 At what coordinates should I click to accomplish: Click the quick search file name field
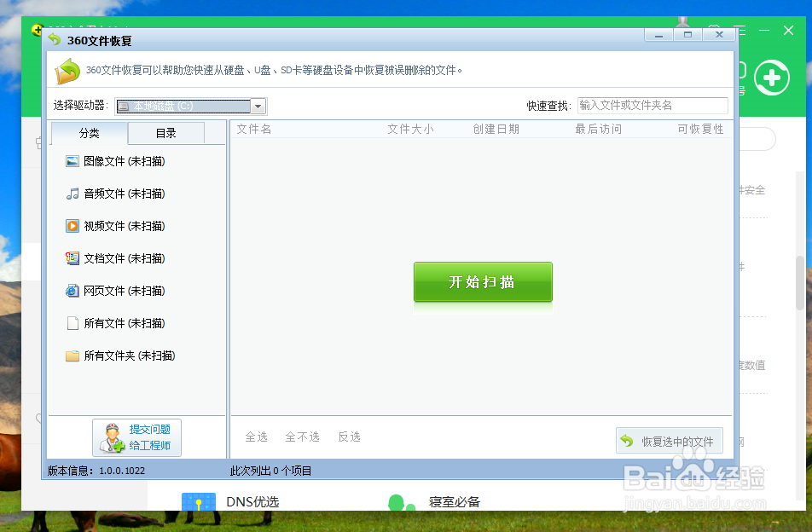652,106
